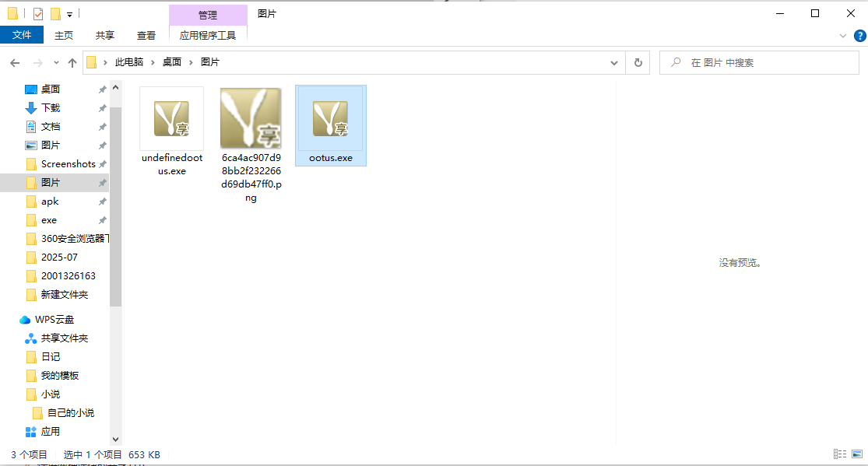Expand the ribbon with chevron
The image size is (868, 466).
[x=842, y=36]
